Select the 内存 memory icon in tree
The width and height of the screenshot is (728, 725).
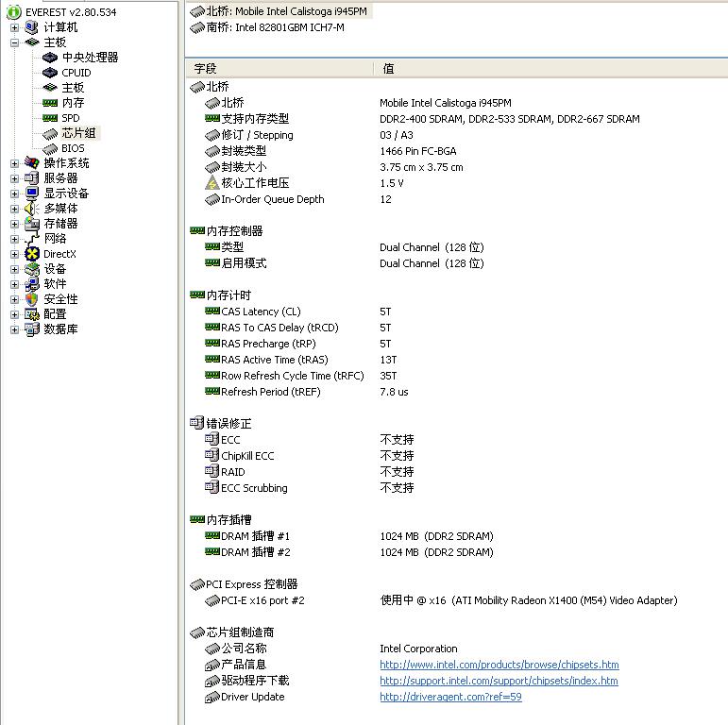pyautogui.click(x=50, y=103)
